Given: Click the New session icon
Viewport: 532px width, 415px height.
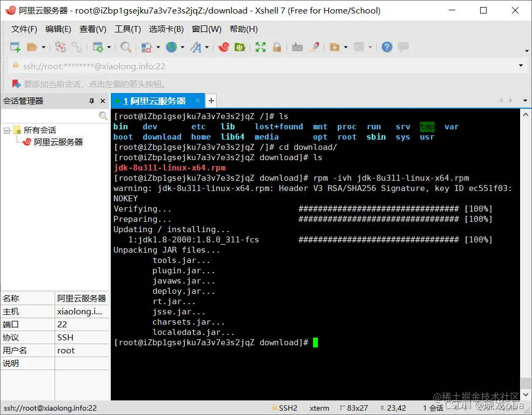Looking at the screenshot, I should pos(15,47).
